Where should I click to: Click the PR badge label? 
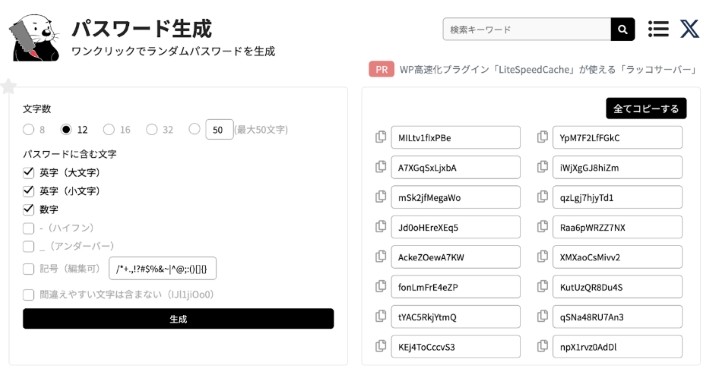pyautogui.click(x=381, y=69)
